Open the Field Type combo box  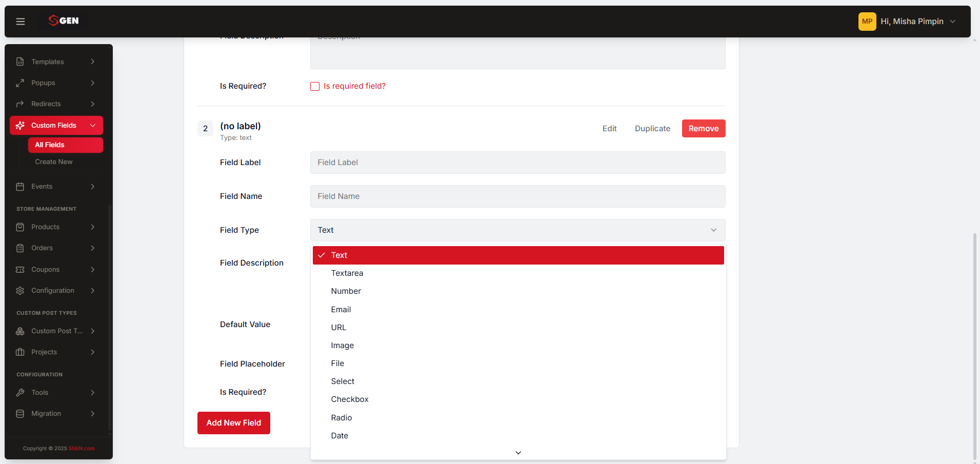(517, 230)
